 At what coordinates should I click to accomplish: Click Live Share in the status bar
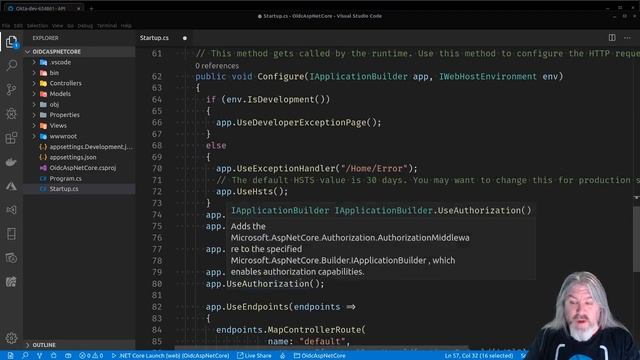[254, 356]
